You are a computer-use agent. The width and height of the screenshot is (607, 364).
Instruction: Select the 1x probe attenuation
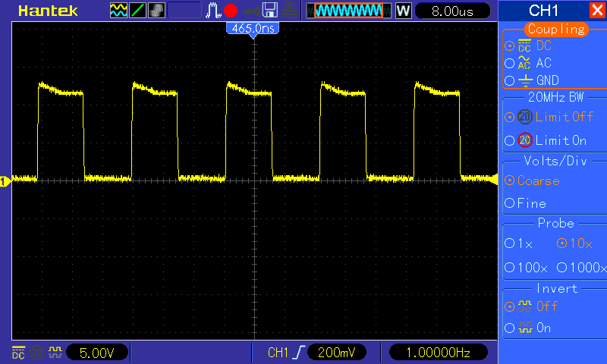coord(509,243)
